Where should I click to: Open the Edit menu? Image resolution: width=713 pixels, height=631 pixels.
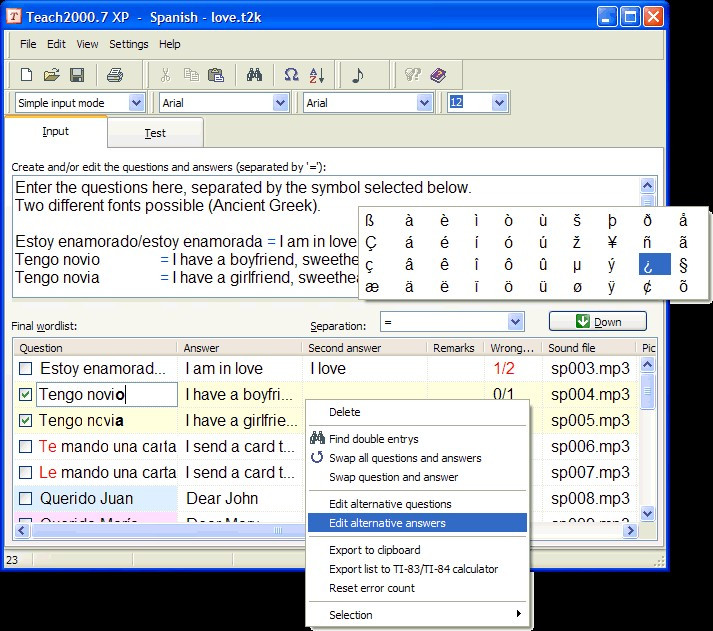56,44
